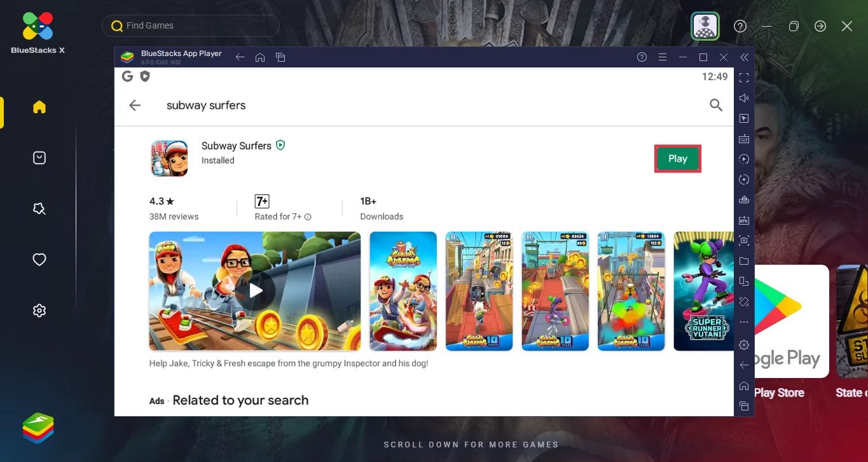Open favorites heart icon in sidebar
The width and height of the screenshot is (868, 462).
pos(39,260)
